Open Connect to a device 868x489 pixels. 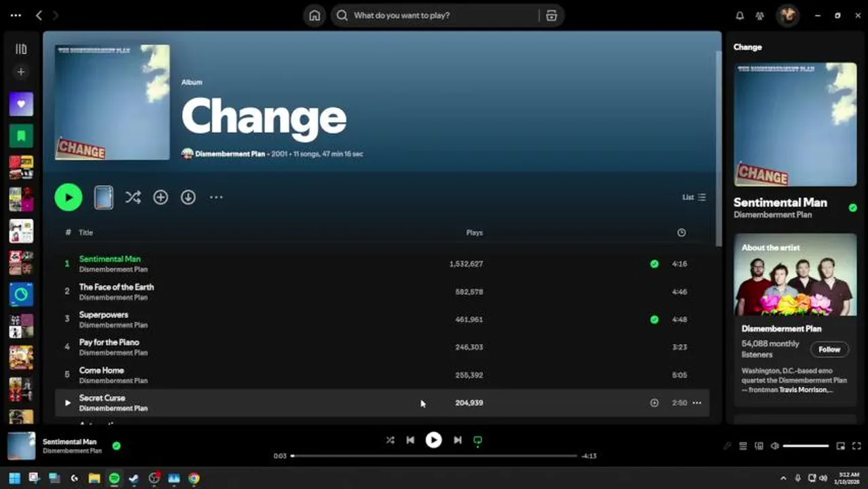coord(759,446)
